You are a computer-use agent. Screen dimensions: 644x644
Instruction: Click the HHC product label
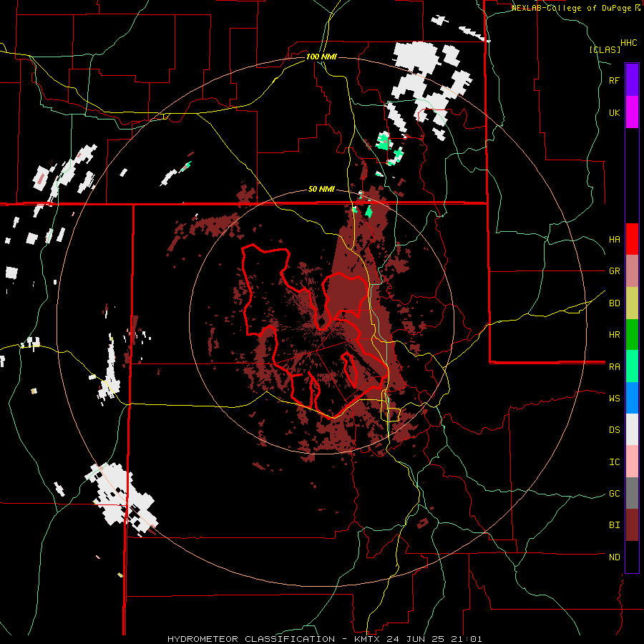point(629,43)
